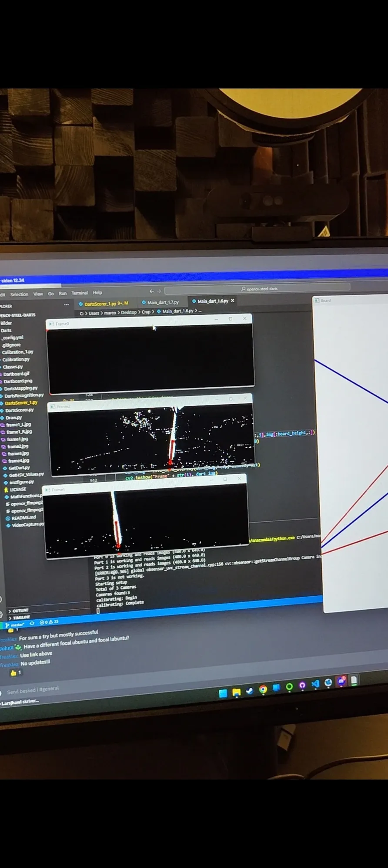Image resolution: width=388 pixels, height=868 pixels.
Task: Open Draw.py file
Action: point(13,417)
